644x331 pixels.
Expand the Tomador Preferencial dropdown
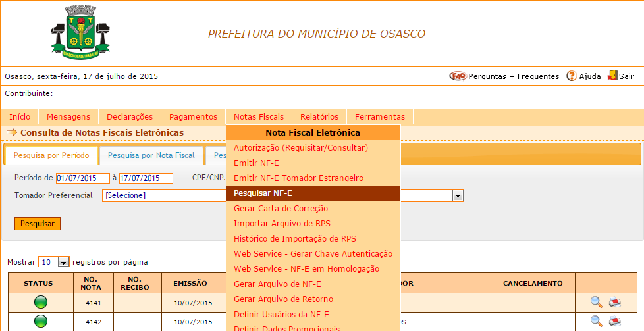(458, 195)
